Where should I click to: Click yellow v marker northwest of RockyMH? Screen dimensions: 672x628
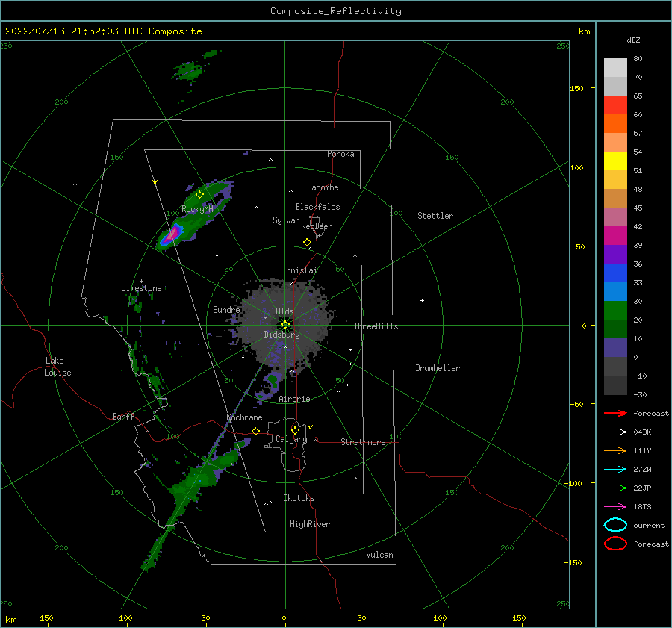click(155, 182)
